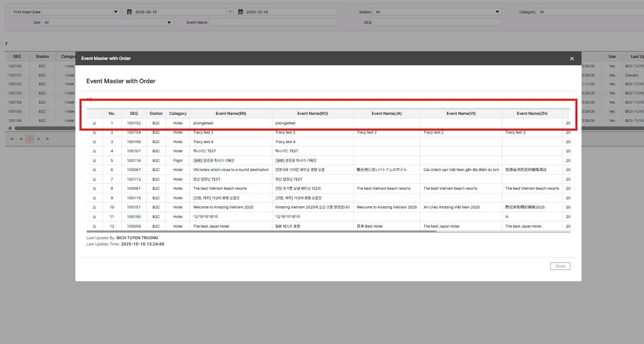This screenshot has height=344, width=644.
Task: Sort by Event Name(EN) column header
Action: (x=231, y=114)
